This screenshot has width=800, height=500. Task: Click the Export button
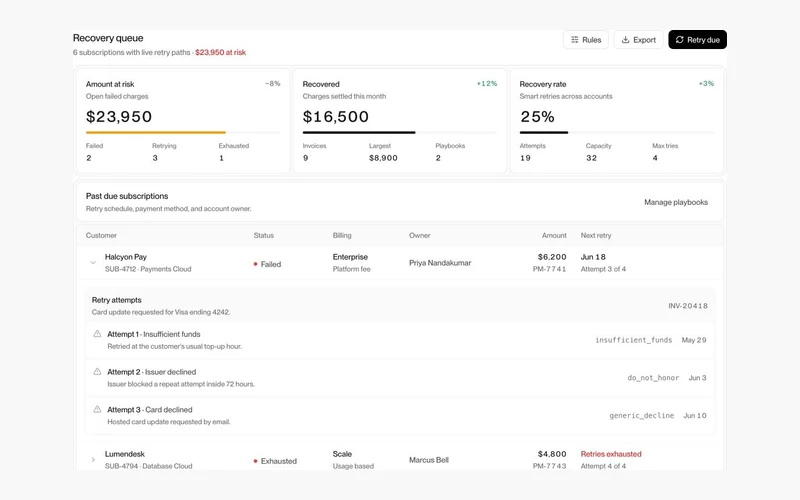coord(638,40)
